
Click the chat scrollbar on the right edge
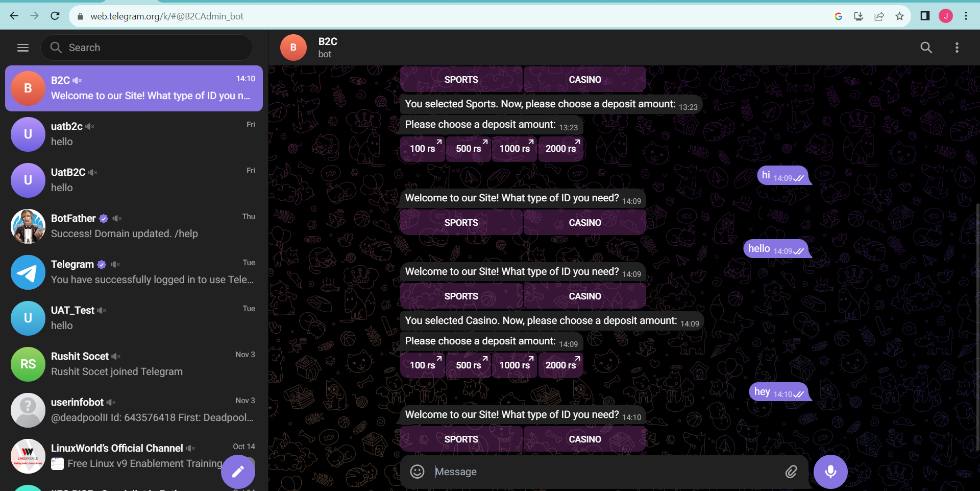tap(977, 327)
